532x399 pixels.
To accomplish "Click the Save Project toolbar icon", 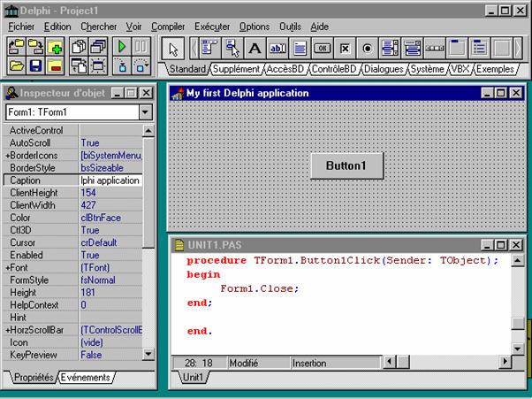I will point(35,47).
